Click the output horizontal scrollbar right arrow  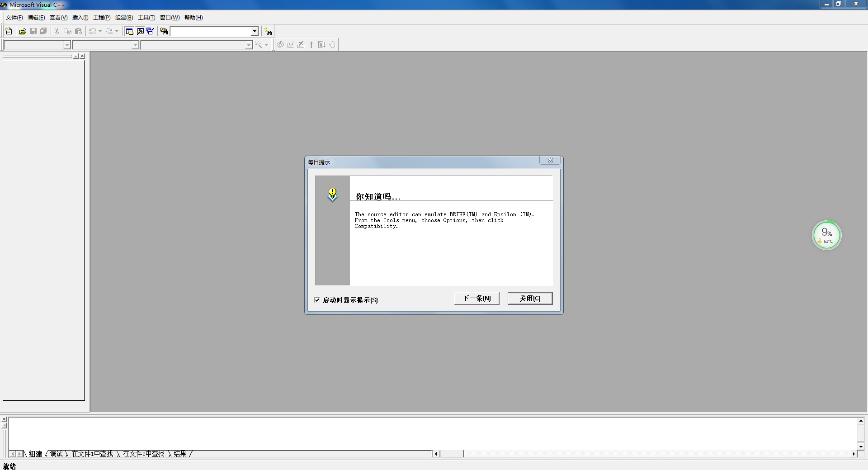pos(854,454)
